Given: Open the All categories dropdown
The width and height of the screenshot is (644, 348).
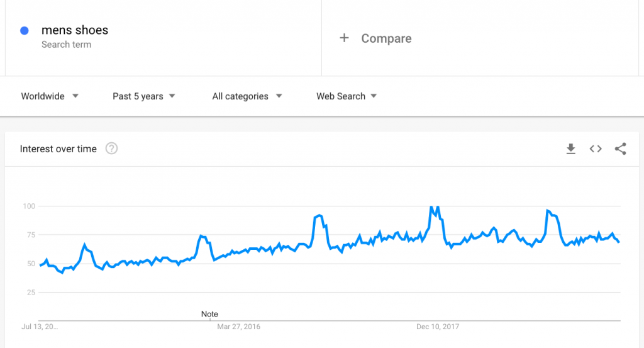Looking at the screenshot, I should coord(247,96).
